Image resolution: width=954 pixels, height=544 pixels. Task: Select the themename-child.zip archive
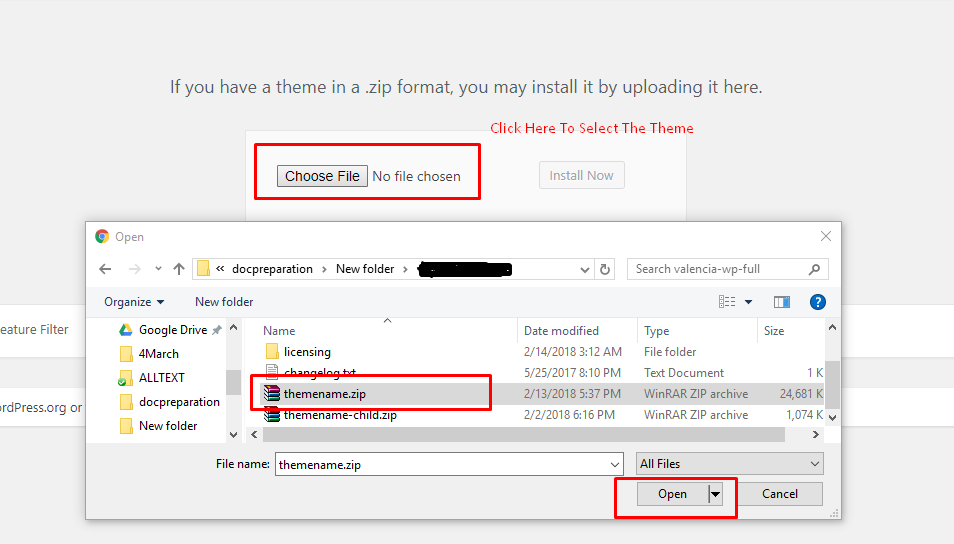pos(340,415)
